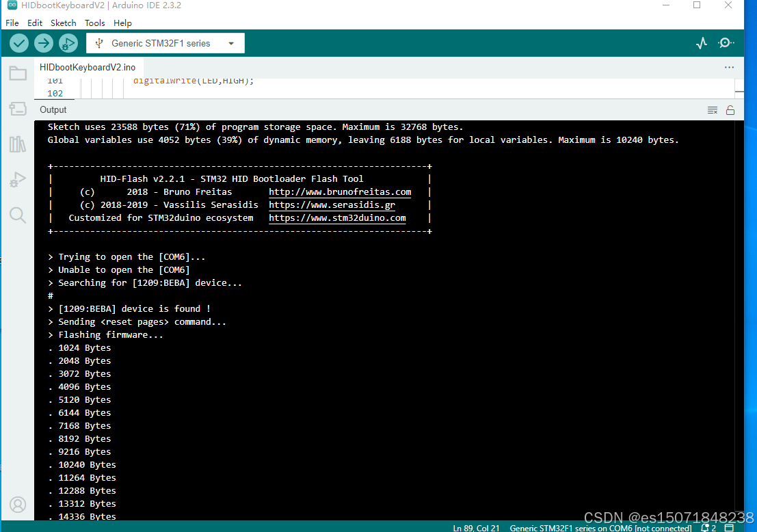Clear the Output panel with the clear icon
The height and width of the screenshot is (532, 757).
(x=712, y=110)
